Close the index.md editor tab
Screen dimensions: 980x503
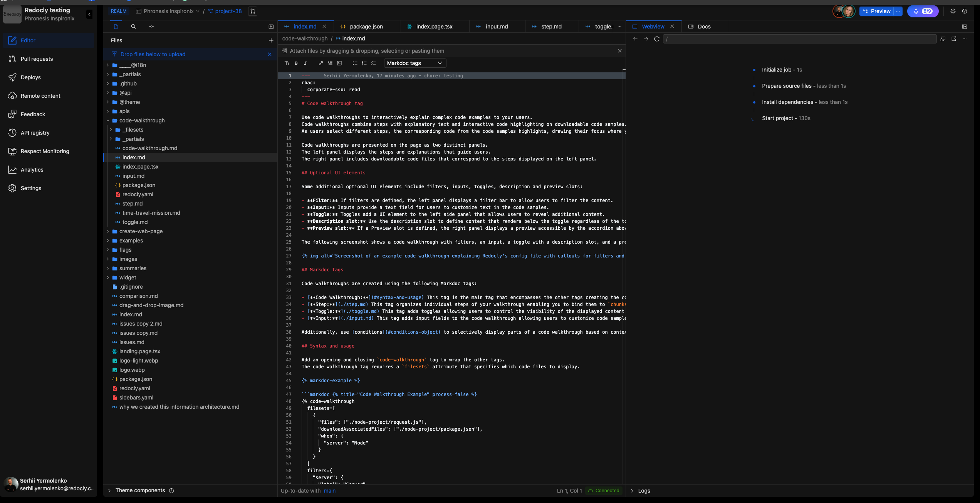click(x=324, y=26)
